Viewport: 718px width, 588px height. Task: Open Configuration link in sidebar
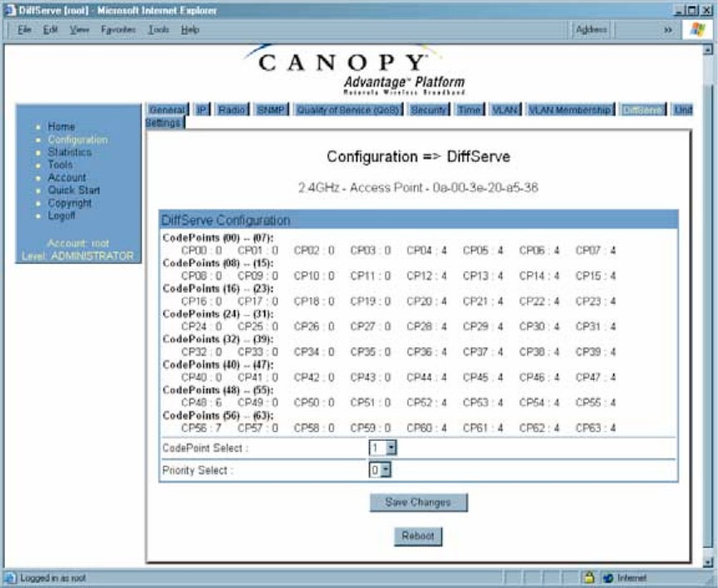point(78,139)
